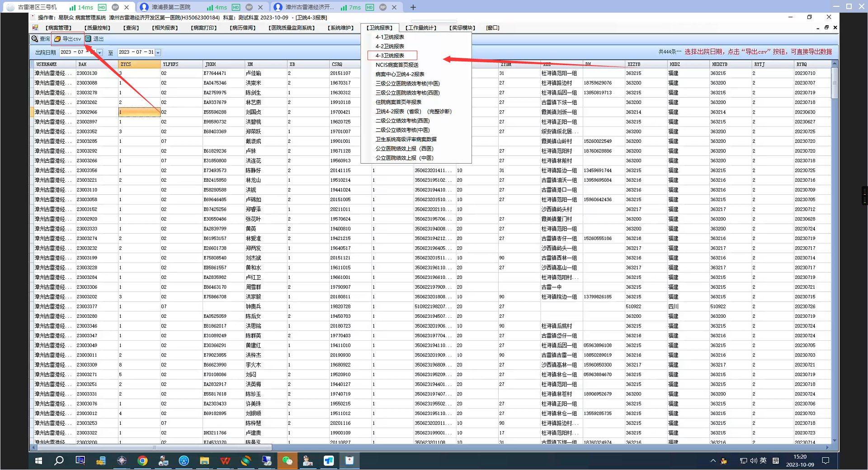Open the 工作量统计 menu

[x=421, y=28]
